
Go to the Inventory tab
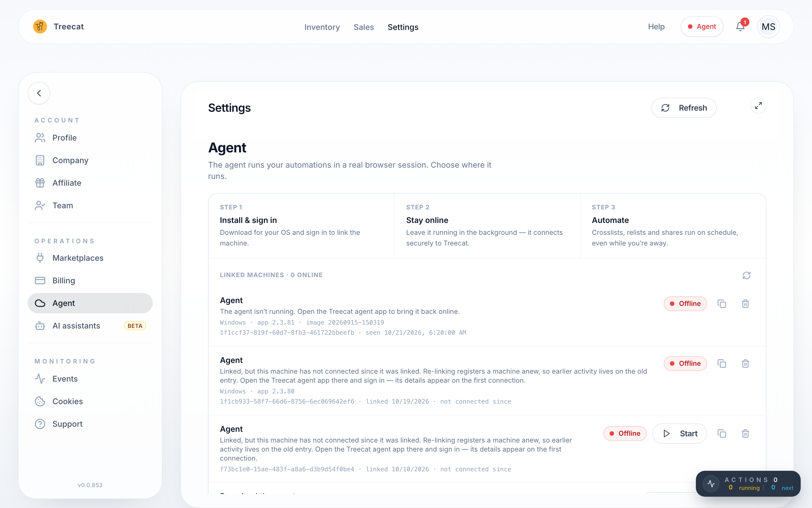322,27
